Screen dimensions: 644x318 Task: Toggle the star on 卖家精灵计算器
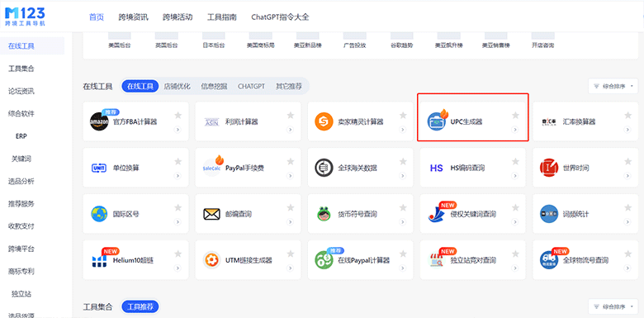pos(403,116)
